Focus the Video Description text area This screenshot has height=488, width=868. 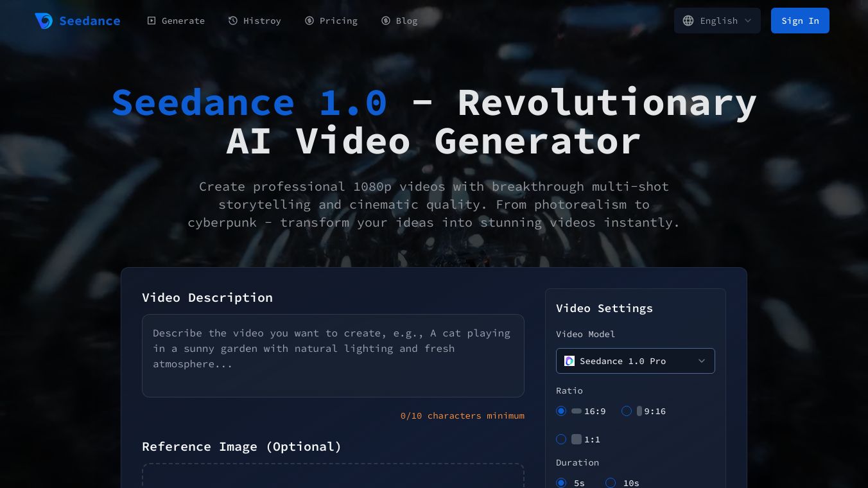333,356
